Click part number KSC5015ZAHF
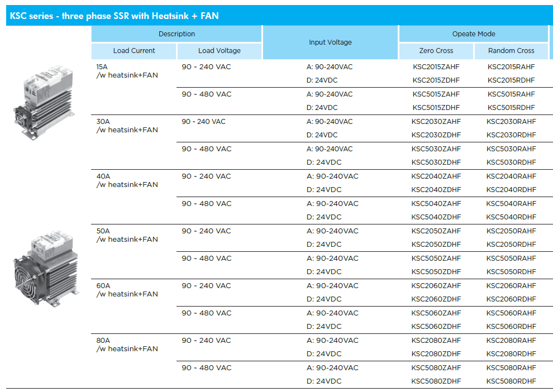Screen dimensions: 553x392 [x=436, y=94]
